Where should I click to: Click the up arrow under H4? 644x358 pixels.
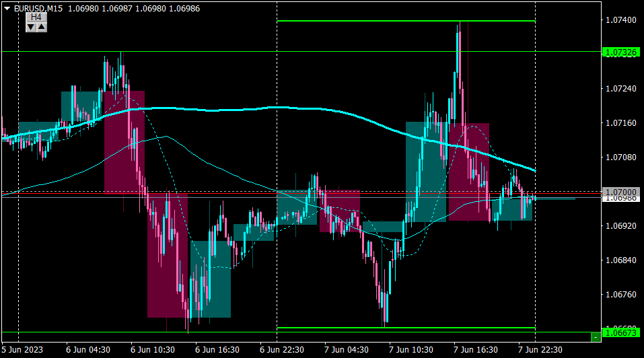42,27
